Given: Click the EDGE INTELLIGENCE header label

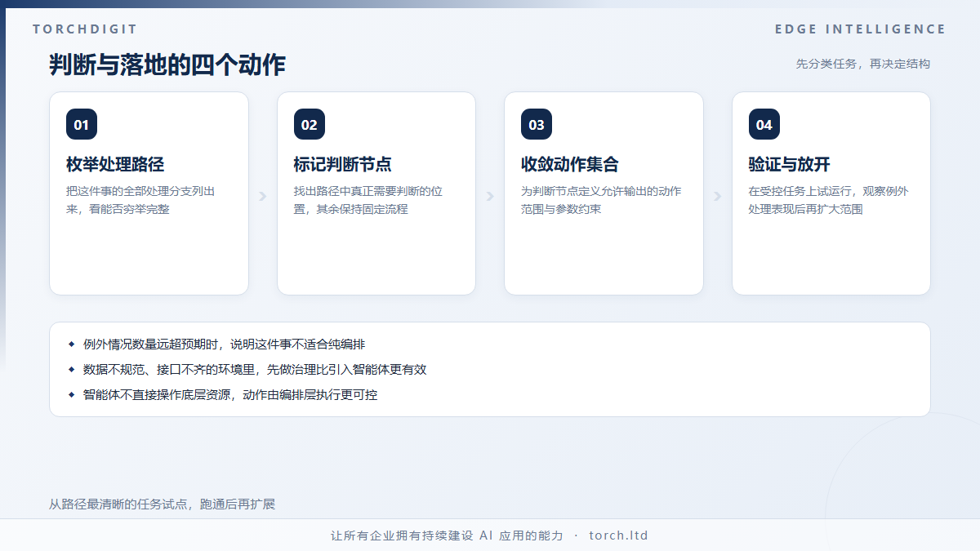Looking at the screenshot, I should pos(861,29).
